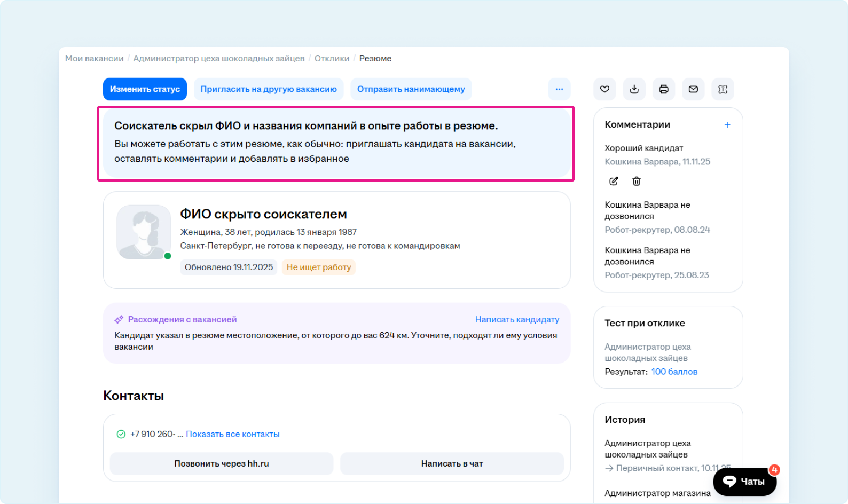
Task: Send resume by email envelope icon
Action: click(x=693, y=89)
